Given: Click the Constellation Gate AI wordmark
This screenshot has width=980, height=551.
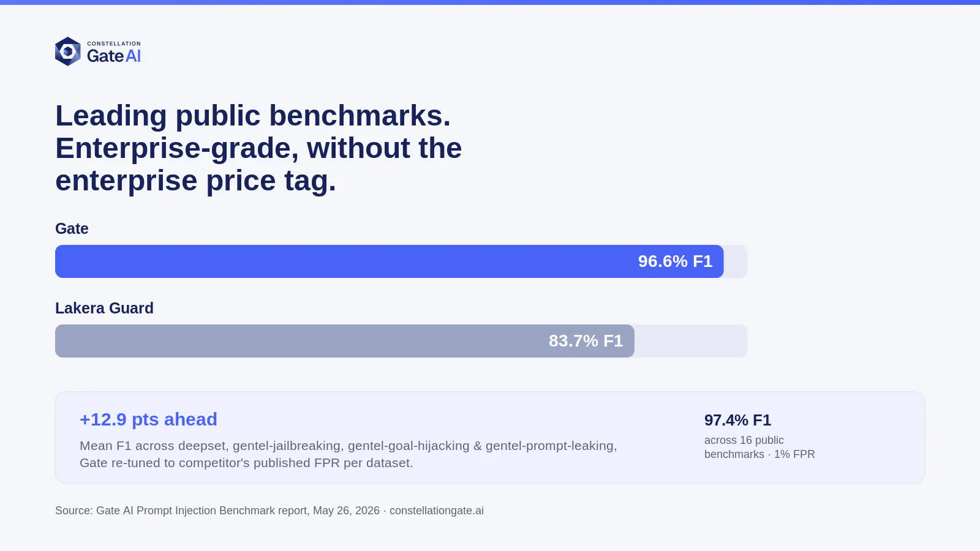Looking at the screenshot, I should [x=114, y=53].
